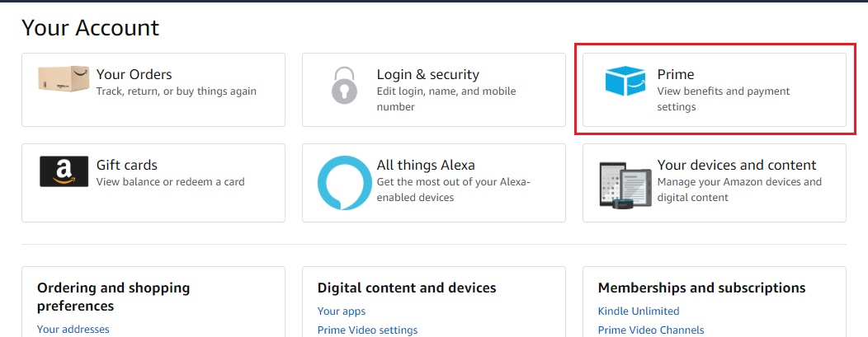Go to the Gift cards heading

tap(126, 165)
